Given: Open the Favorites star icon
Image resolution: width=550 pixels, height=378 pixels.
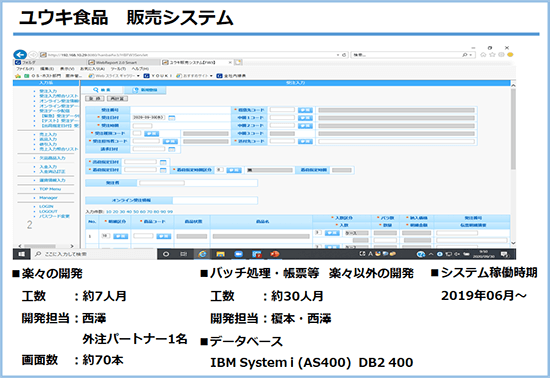Looking at the screenshot, I should pyautogui.click(x=492, y=55).
